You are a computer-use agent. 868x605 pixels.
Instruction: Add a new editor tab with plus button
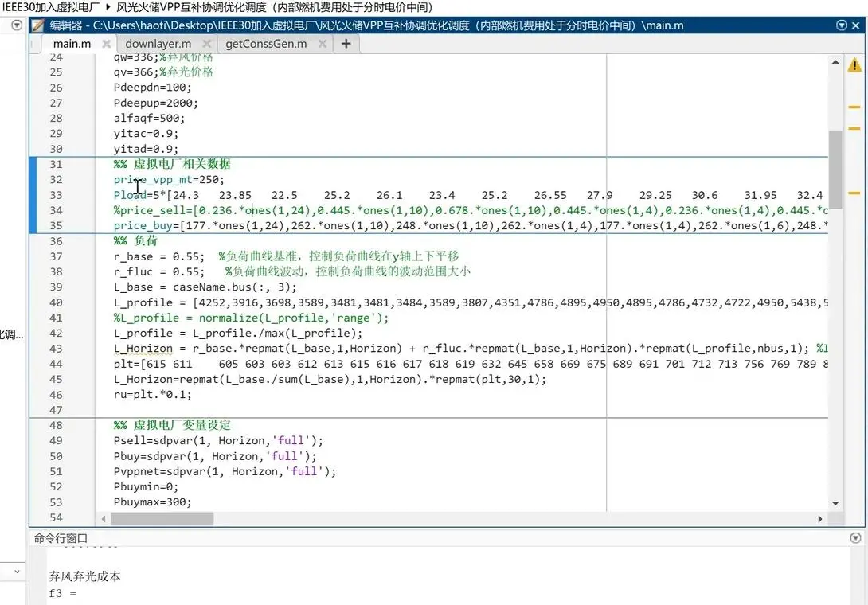[346, 44]
